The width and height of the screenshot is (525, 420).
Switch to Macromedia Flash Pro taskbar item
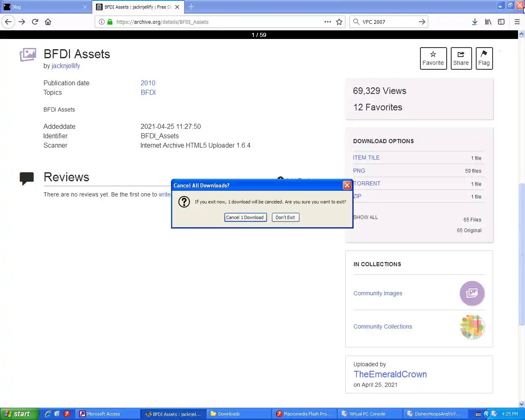pyautogui.click(x=305, y=414)
